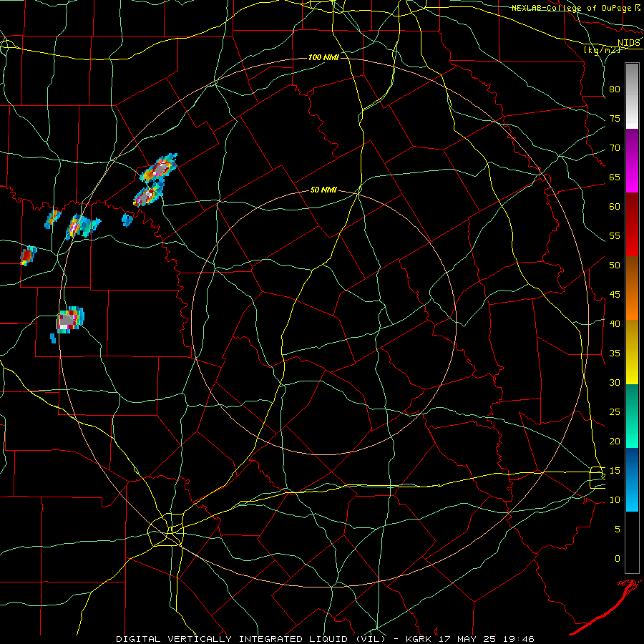Select the orange-brown band on the color scale
This screenshot has height=644, width=644.
[x=632, y=288]
